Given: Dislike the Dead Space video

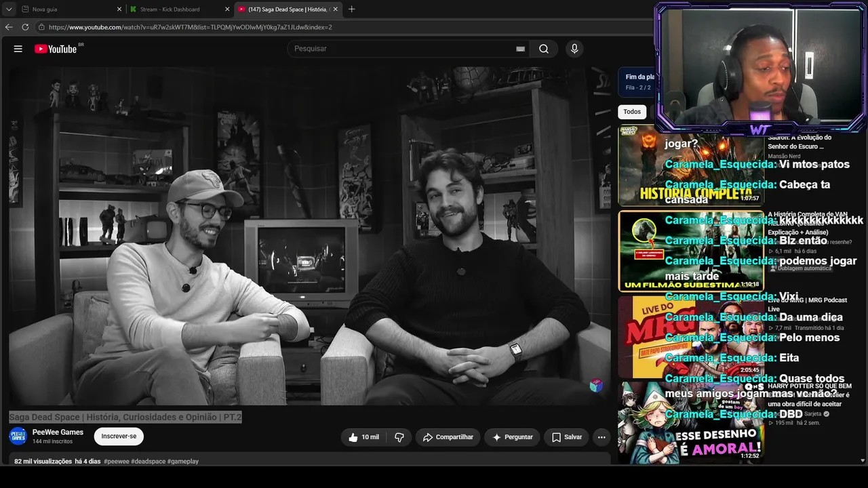Looking at the screenshot, I should click(x=399, y=437).
